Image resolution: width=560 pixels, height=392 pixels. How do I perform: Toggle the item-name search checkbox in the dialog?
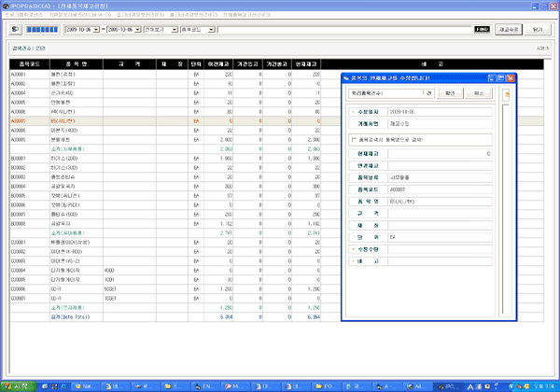pos(354,140)
